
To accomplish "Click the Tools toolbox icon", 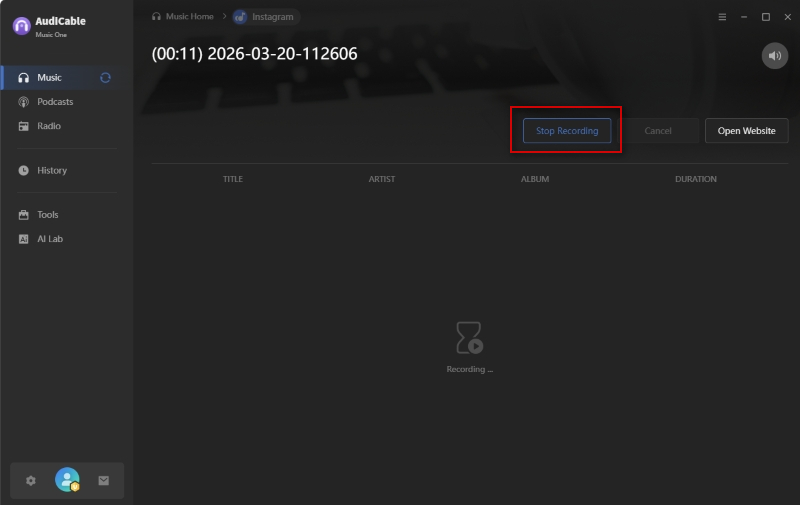I will pyautogui.click(x=23, y=215).
